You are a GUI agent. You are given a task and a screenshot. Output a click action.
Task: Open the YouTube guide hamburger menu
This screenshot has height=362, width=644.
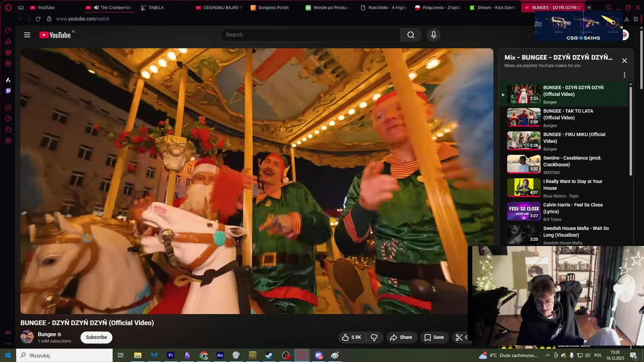coord(27,35)
